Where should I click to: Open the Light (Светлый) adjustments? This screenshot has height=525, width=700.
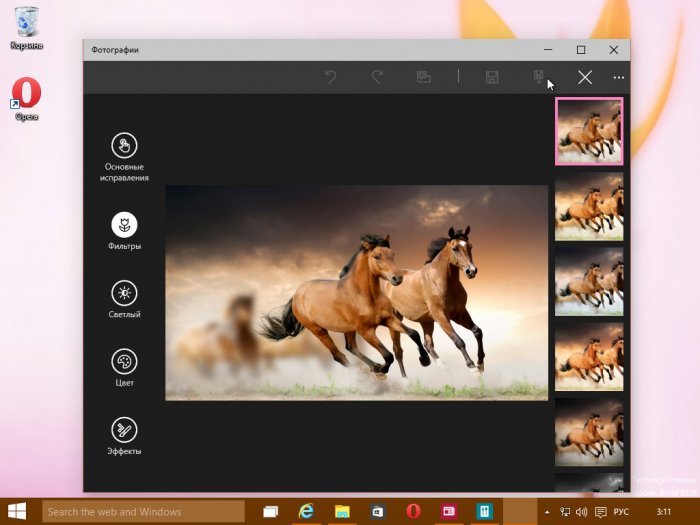pos(124,293)
